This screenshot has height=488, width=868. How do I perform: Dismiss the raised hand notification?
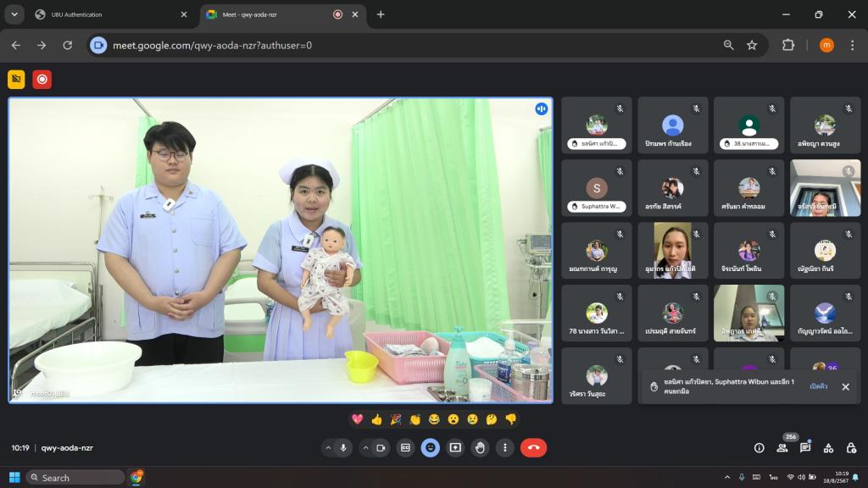(x=845, y=386)
